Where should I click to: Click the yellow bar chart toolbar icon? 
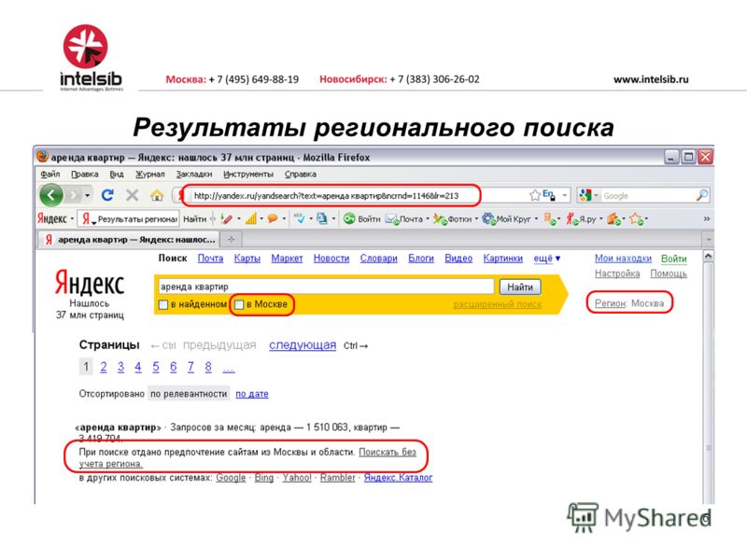click(x=251, y=219)
